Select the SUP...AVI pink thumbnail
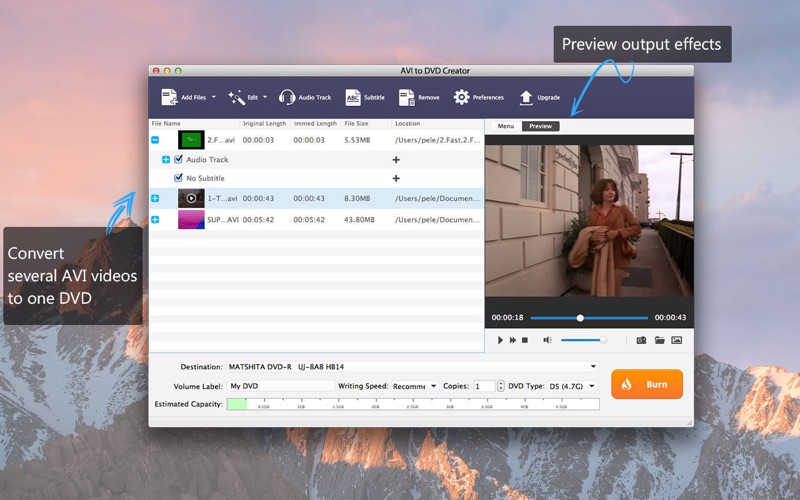Screen dimensions: 800x500 191,219
